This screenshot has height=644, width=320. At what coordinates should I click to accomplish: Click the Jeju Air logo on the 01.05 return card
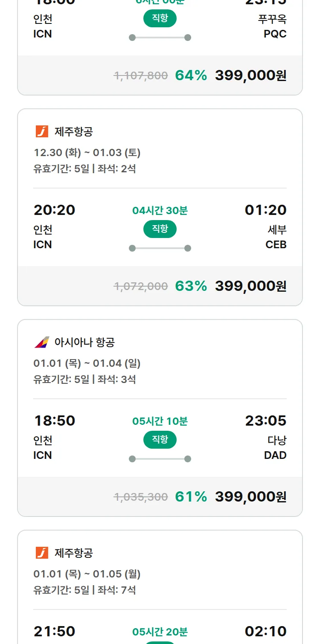pyautogui.click(x=42, y=553)
